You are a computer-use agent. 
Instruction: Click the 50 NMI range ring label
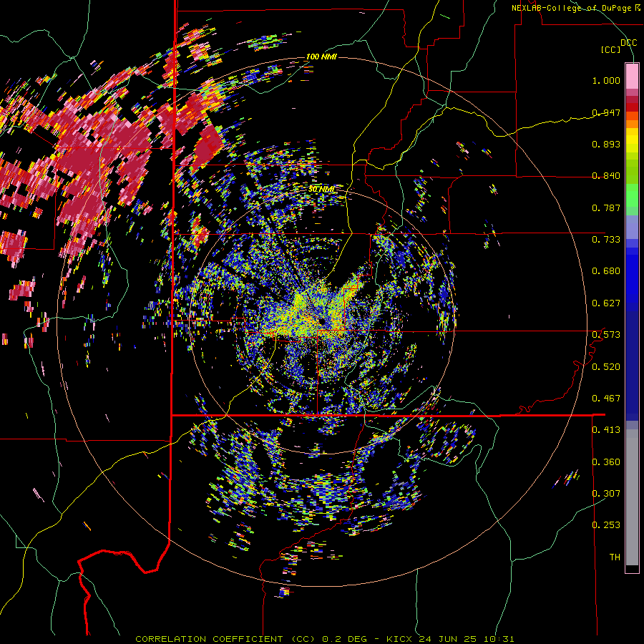(321, 190)
